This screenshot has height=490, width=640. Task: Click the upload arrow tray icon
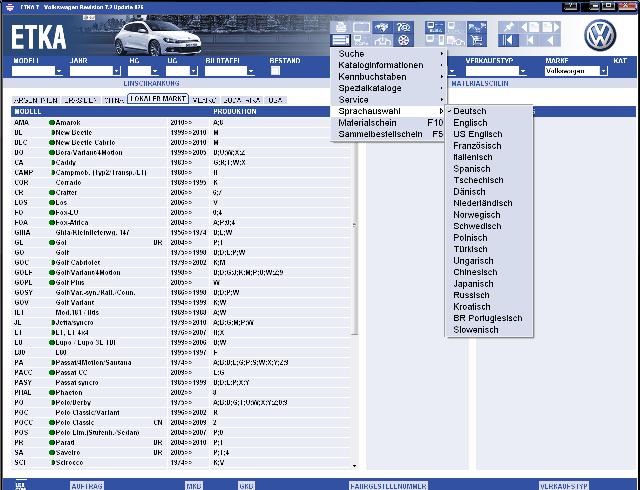coord(382,40)
